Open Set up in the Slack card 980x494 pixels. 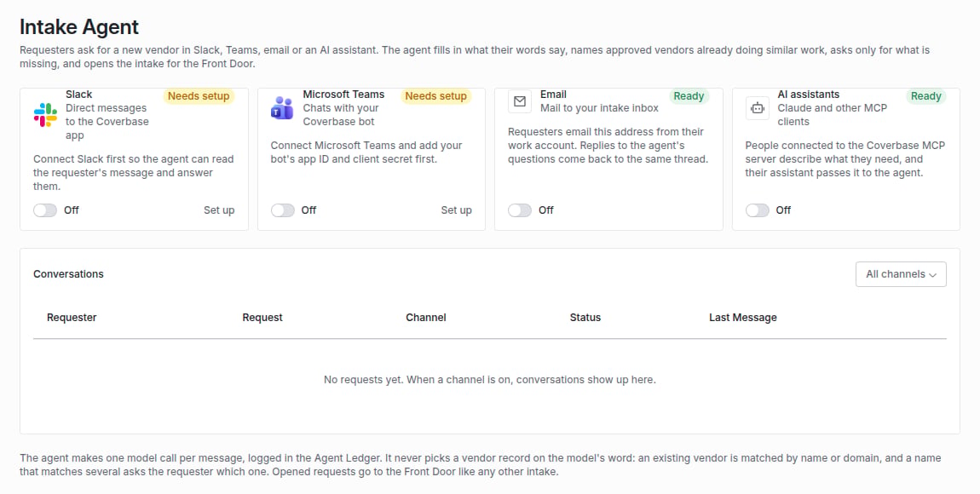pyautogui.click(x=219, y=210)
